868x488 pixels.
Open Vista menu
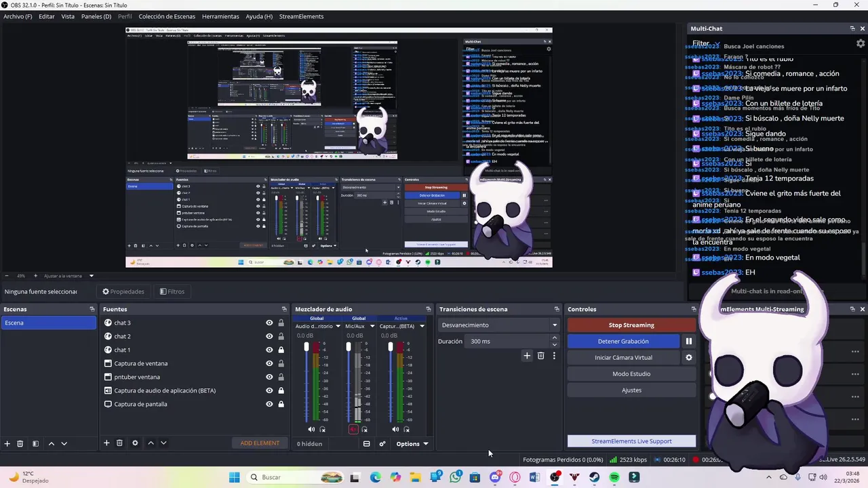pyautogui.click(x=68, y=16)
